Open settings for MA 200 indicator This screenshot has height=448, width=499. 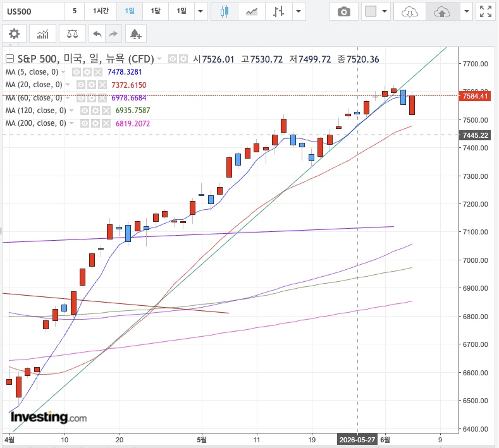pyautogui.click(x=95, y=123)
